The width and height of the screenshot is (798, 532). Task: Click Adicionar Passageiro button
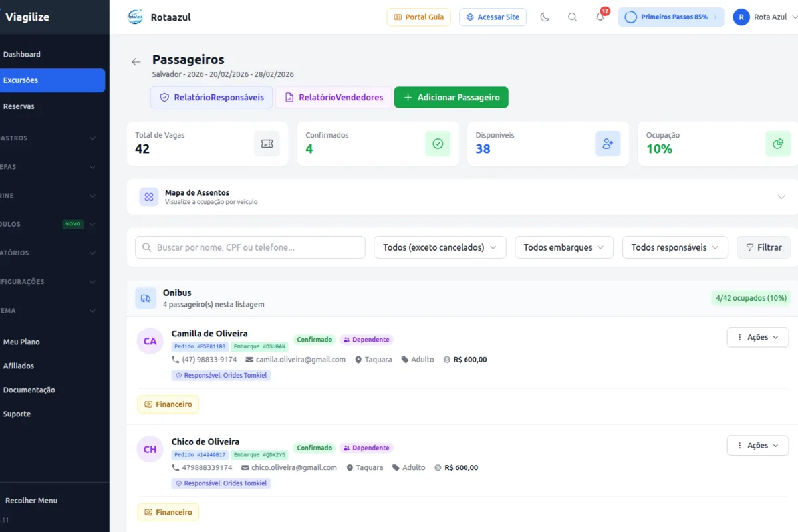(452, 97)
